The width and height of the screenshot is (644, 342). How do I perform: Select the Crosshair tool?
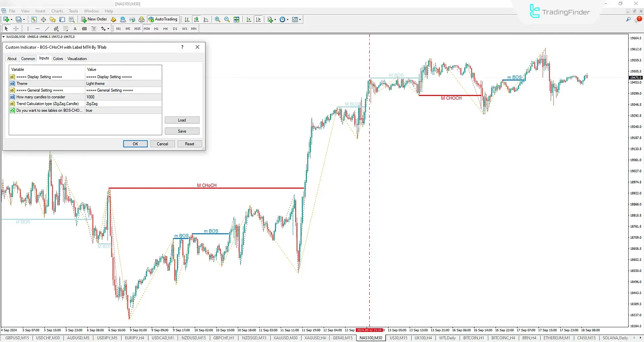point(16,28)
